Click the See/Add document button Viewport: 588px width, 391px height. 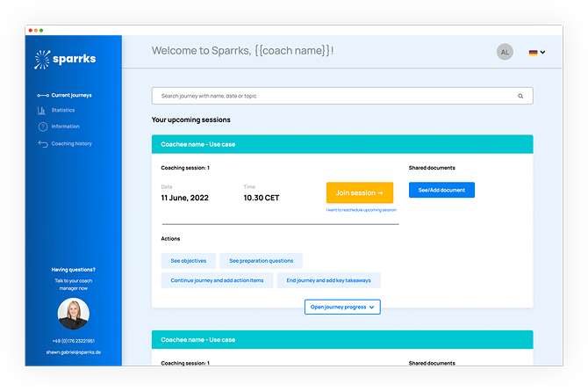click(441, 190)
